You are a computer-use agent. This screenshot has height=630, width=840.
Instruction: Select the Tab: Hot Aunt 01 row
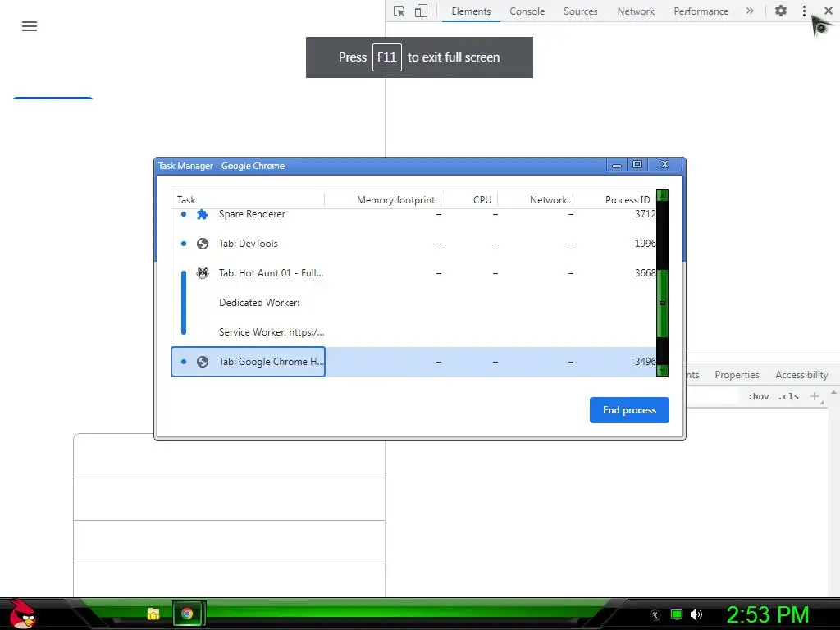(x=413, y=273)
